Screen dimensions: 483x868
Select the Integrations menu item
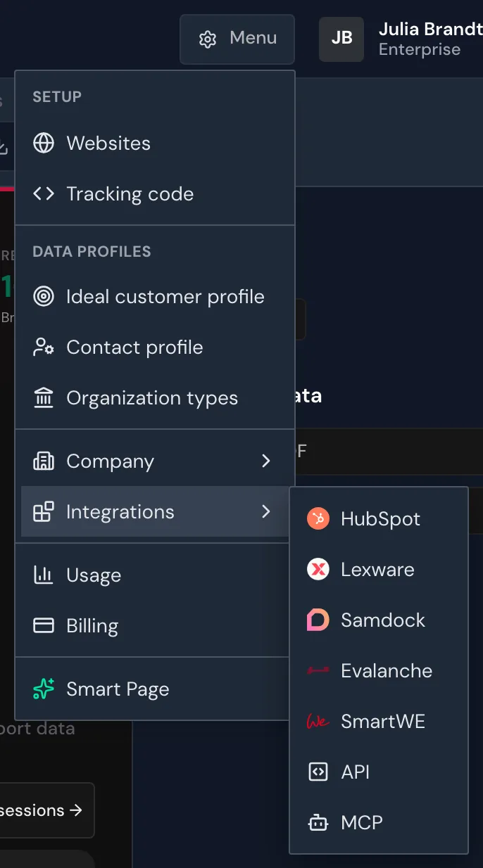point(155,512)
